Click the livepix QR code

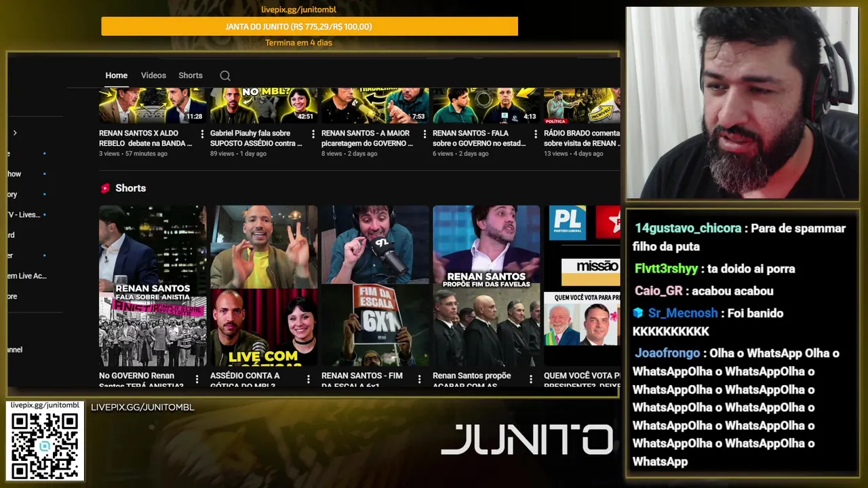click(x=45, y=445)
